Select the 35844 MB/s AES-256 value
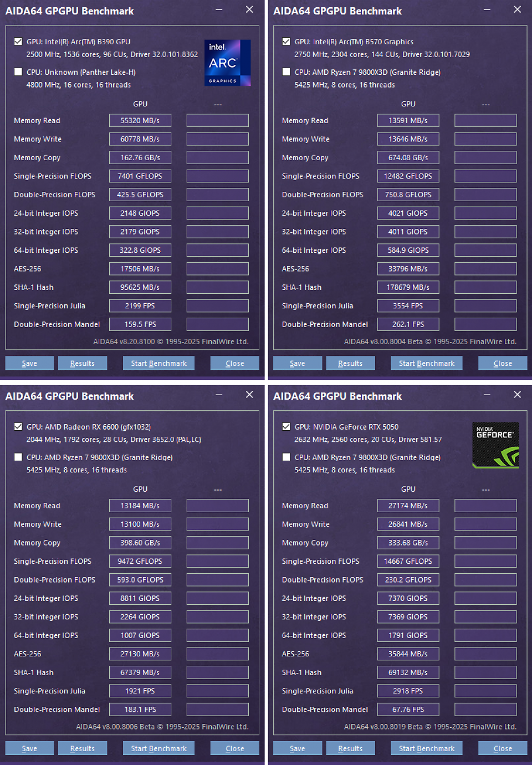The image size is (532, 765). 408,654
